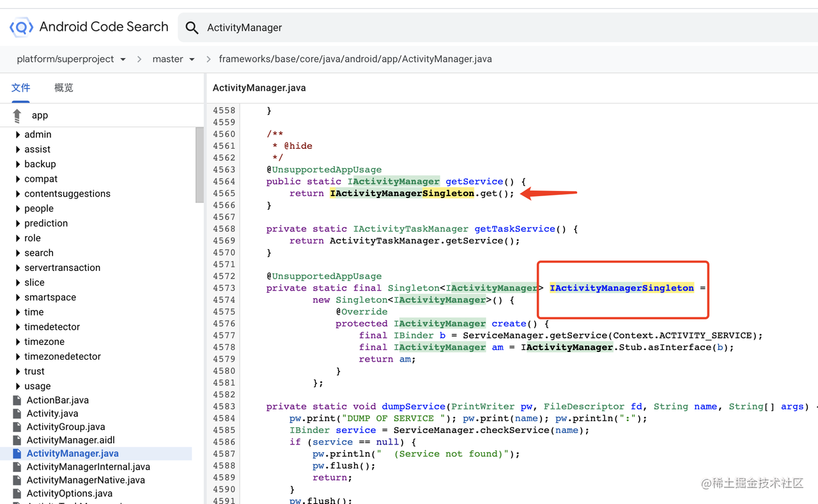Expand the slice folder
The height and width of the screenshot is (504, 818).
(x=17, y=282)
